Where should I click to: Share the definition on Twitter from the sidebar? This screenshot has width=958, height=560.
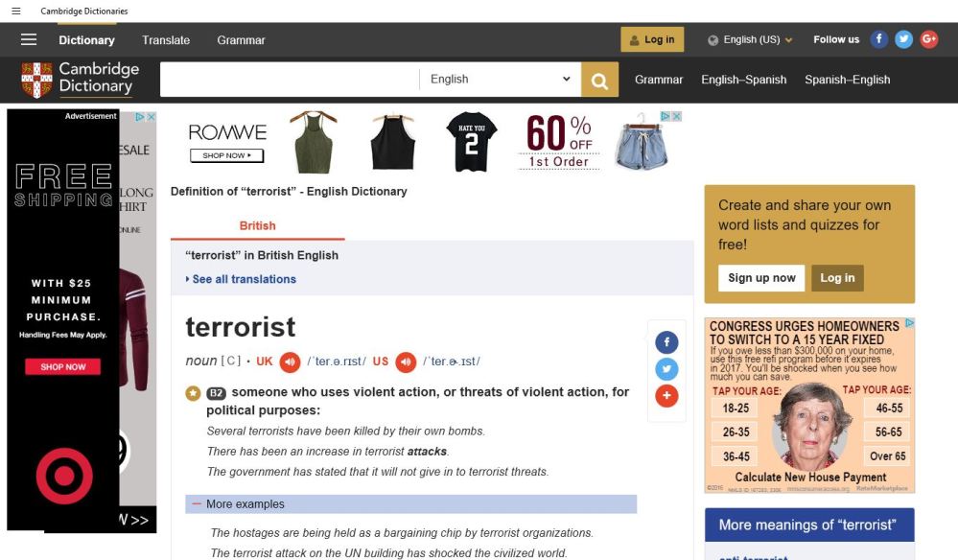click(x=666, y=369)
